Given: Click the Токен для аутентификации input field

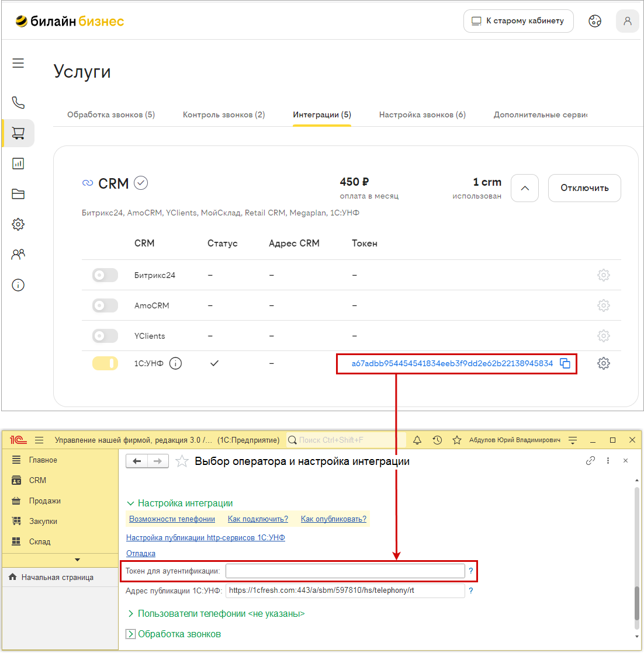Looking at the screenshot, I should pyautogui.click(x=345, y=571).
